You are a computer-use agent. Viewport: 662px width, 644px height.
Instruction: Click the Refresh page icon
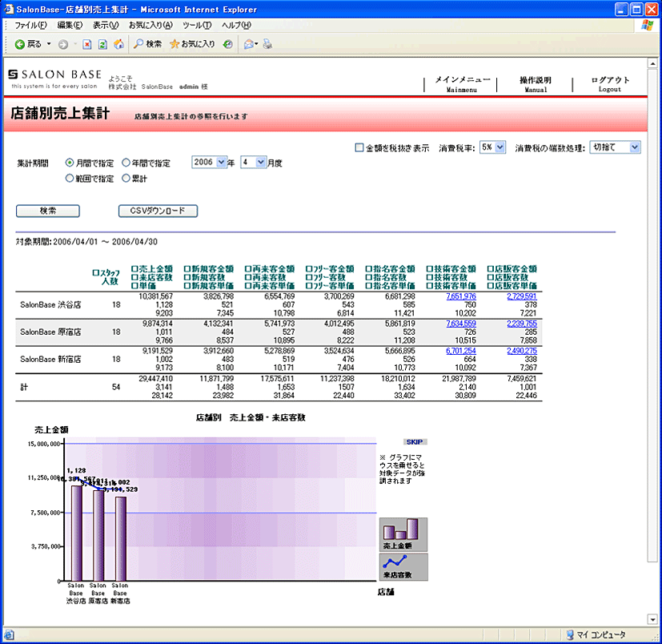[102, 44]
